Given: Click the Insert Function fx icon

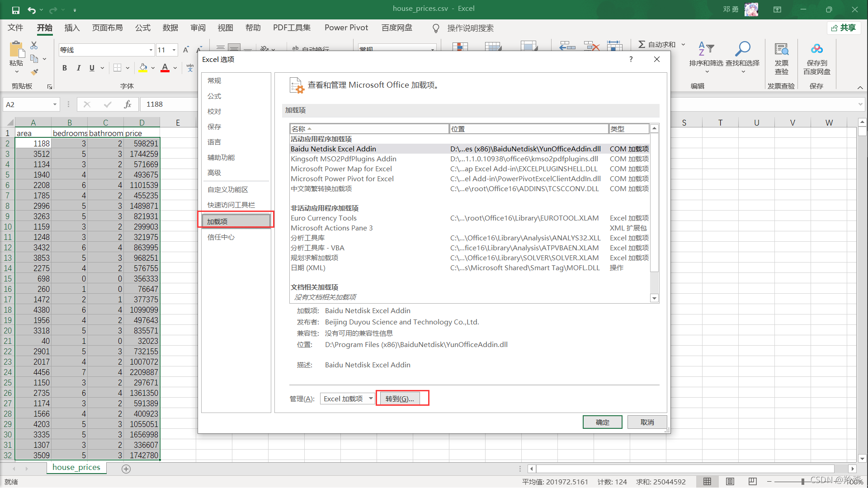Looking at the screenshot, I should [x=127, y=104].
